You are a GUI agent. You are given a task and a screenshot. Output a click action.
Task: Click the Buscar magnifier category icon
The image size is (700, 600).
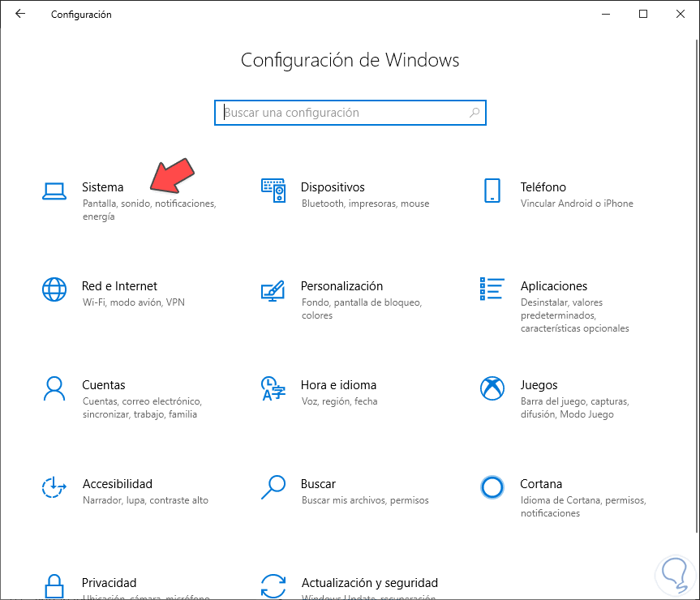pos(273,486)
